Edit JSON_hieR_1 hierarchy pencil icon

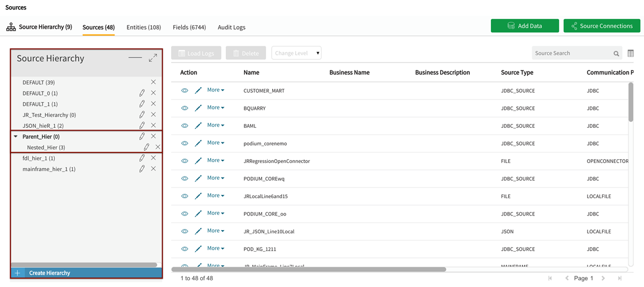click(142, 125)
